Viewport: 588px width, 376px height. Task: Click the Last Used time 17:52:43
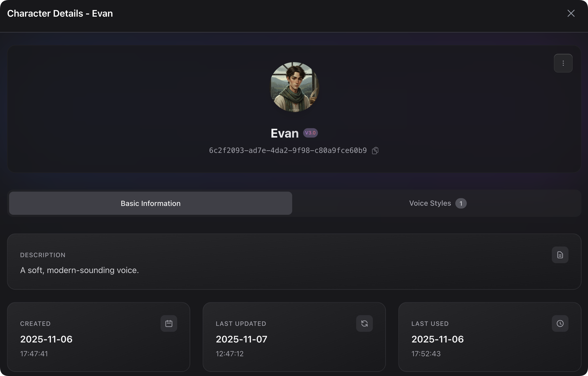tap(426, 354)
